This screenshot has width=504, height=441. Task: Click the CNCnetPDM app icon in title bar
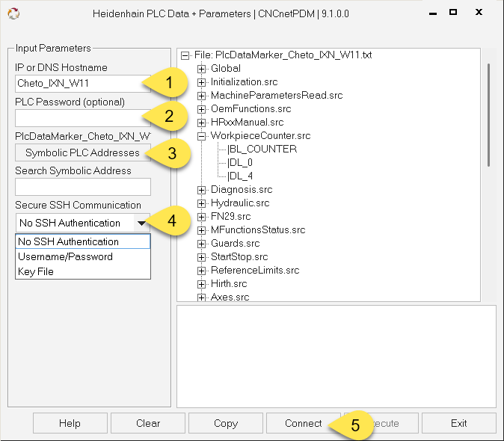[x=13, y=13]
